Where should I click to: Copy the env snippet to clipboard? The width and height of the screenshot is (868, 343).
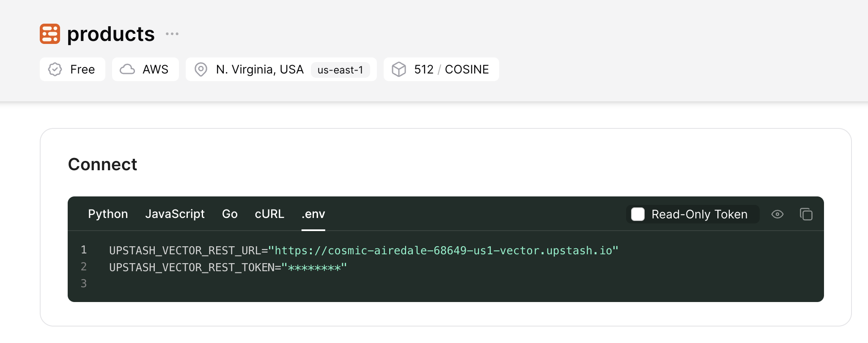click(806, 214)
